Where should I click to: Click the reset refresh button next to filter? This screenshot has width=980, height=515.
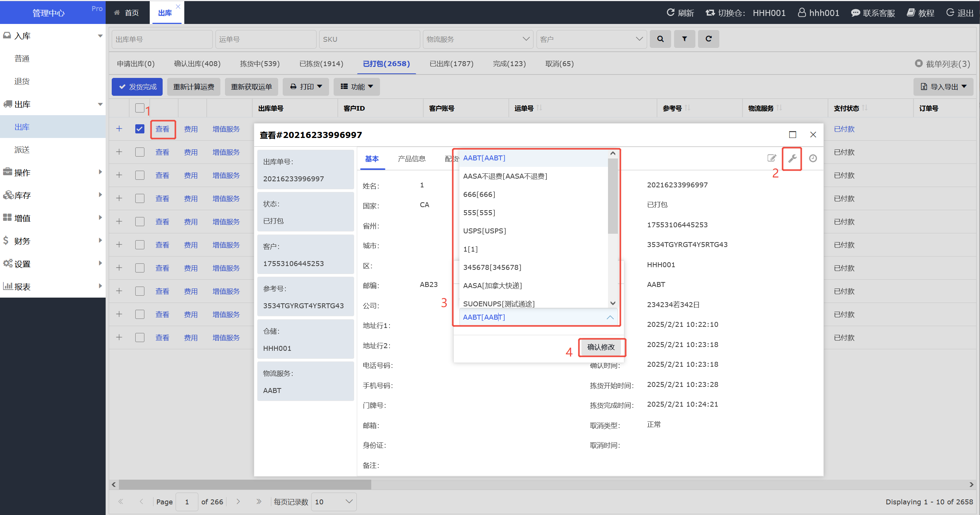point(708,39)
